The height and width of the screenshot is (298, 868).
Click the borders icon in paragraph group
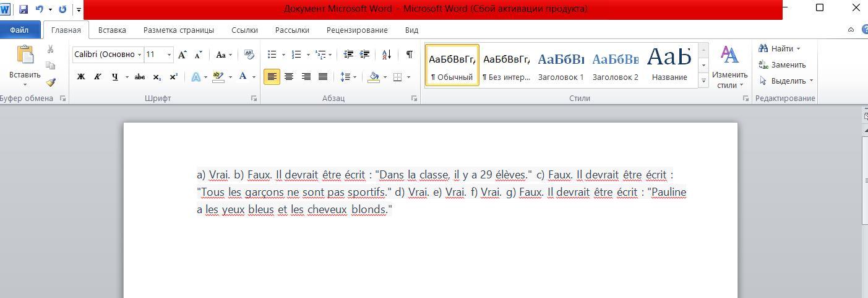(398, 77)
